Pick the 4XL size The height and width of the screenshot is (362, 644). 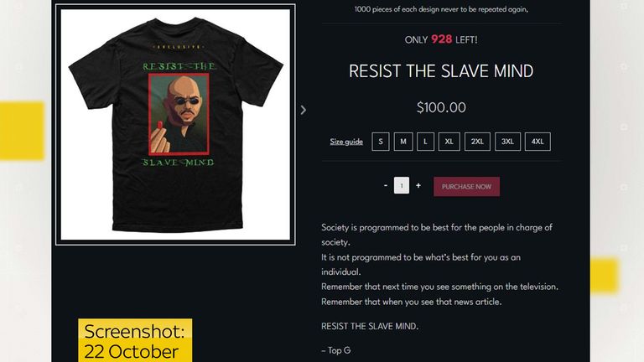[x=538, y=142]
